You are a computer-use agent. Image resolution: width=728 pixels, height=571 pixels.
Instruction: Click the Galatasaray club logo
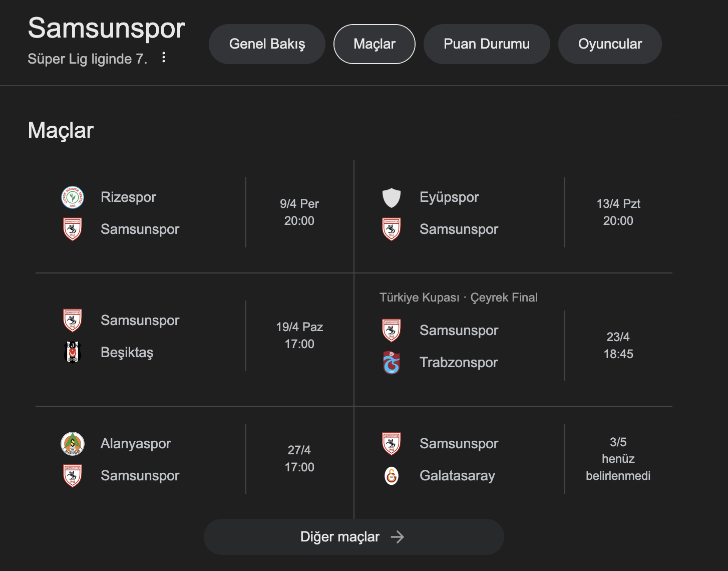[392, 475]
